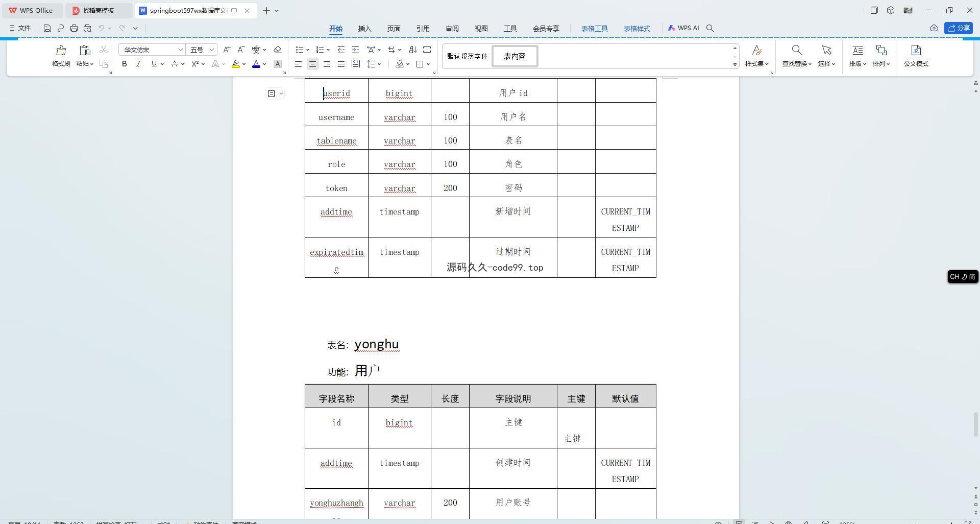Click the Style Set (样式集) icon
The image size is (980, 524).
(756, 50)
